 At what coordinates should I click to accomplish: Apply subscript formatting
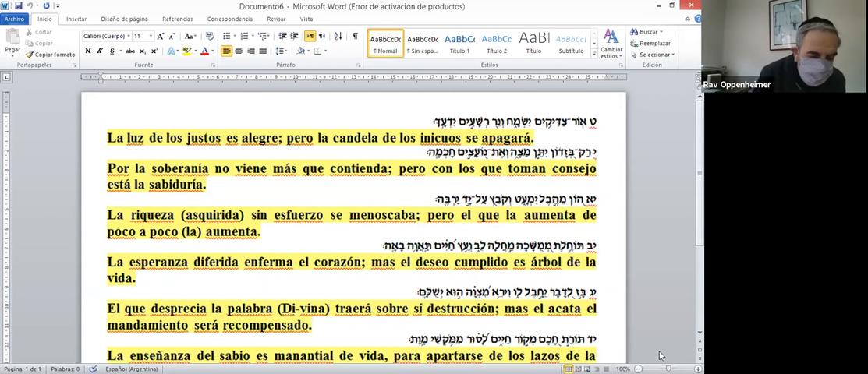pyautogui.click(x=142, y=51)
